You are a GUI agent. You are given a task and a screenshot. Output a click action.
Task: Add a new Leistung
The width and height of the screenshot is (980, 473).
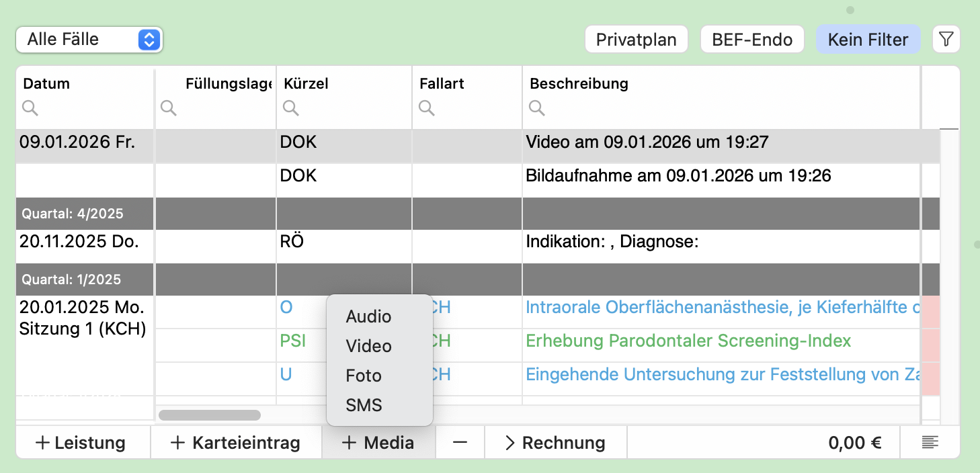tap(81, 443)
